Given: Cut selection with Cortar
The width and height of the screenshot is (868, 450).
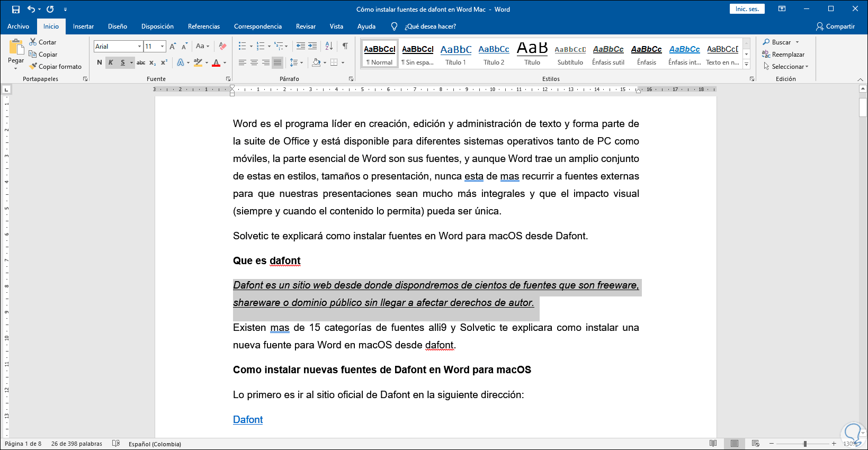Looking at the screenshot, I should (x=43, y=42).
